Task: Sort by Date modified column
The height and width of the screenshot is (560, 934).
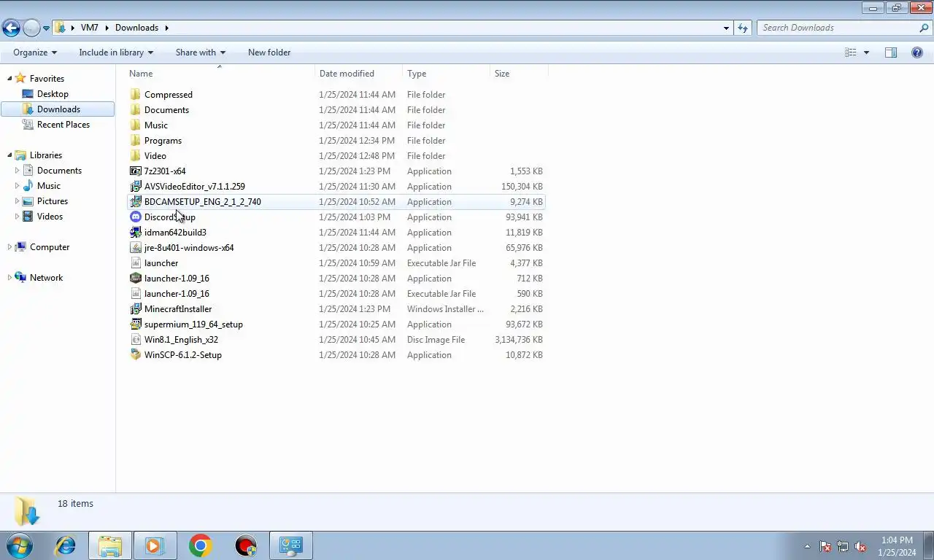Action: [x=359, y=74]
